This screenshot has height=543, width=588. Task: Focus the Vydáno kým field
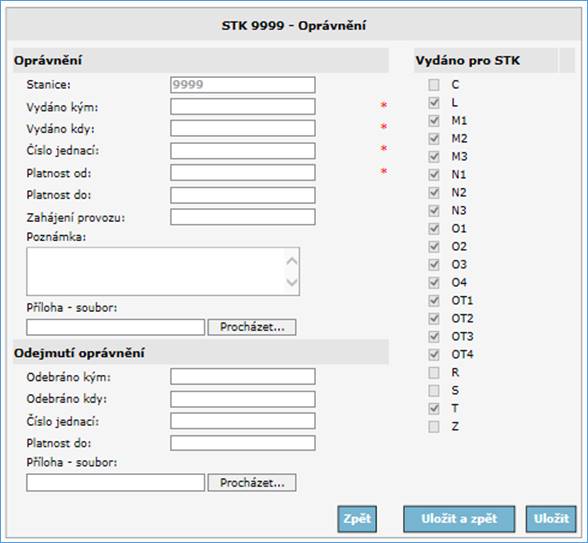tap(243, 107)
